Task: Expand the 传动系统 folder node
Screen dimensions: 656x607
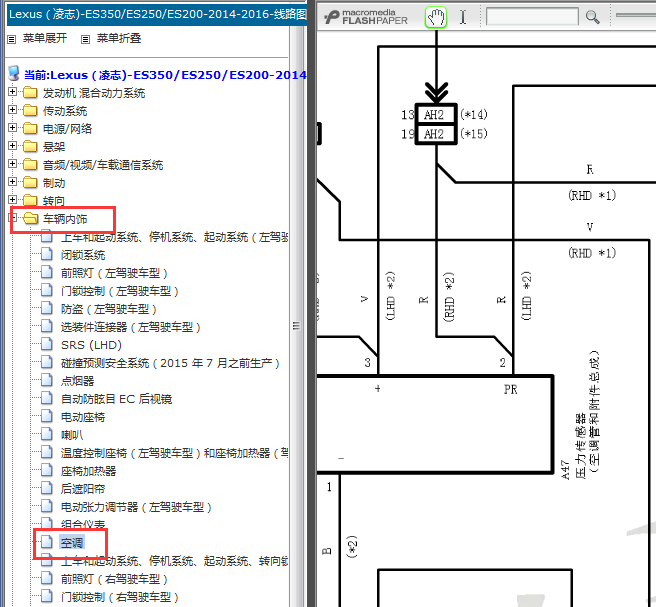Action: point(13,110)
